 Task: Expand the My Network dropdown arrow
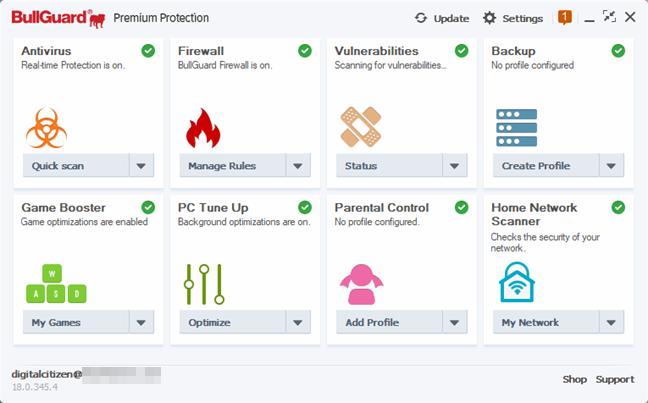click(611, 322)
